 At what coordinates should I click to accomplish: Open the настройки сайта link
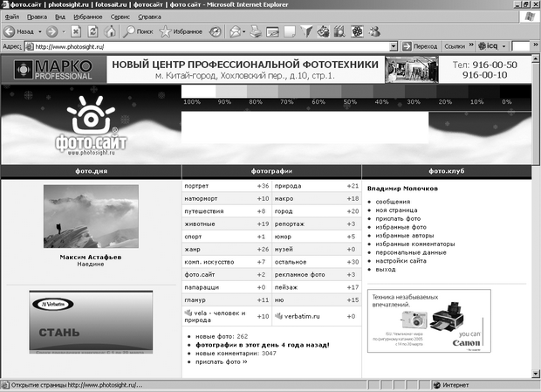coord(401,261)
